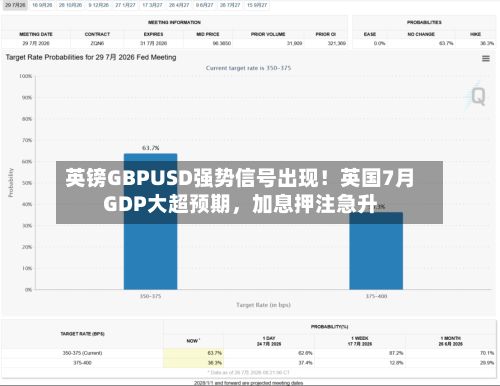Click the prior volume value 31,809
The width and height of the screenshot is (500, 386).
295,43
